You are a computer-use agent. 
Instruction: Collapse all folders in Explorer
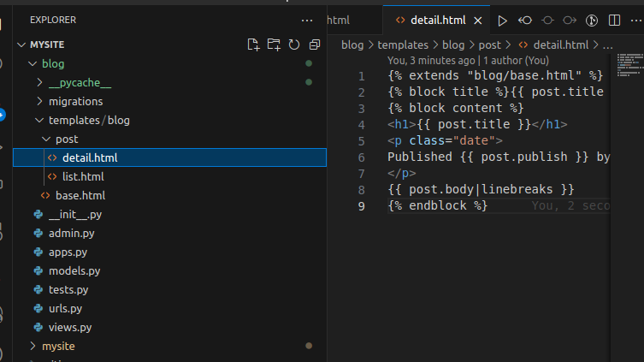point(315,45)
